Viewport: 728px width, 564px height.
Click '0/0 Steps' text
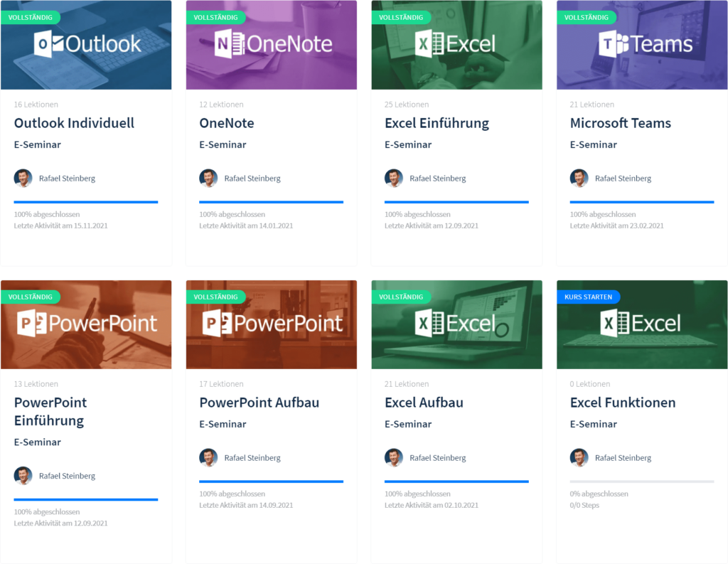[584, 506]
